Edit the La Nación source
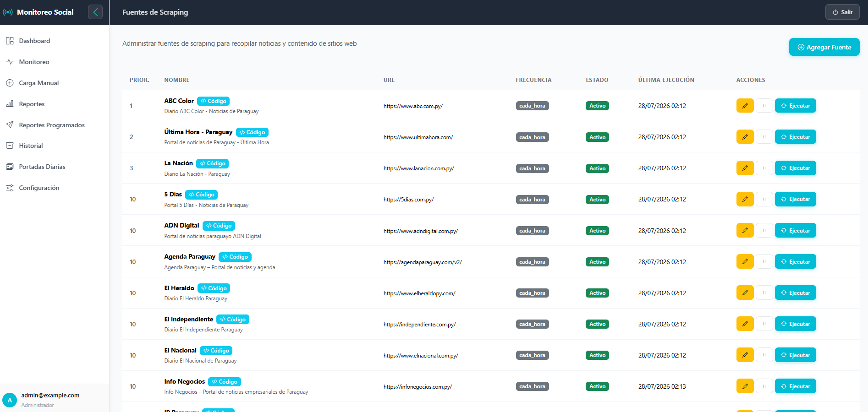 pyautogui.click(x=745, y=168)
